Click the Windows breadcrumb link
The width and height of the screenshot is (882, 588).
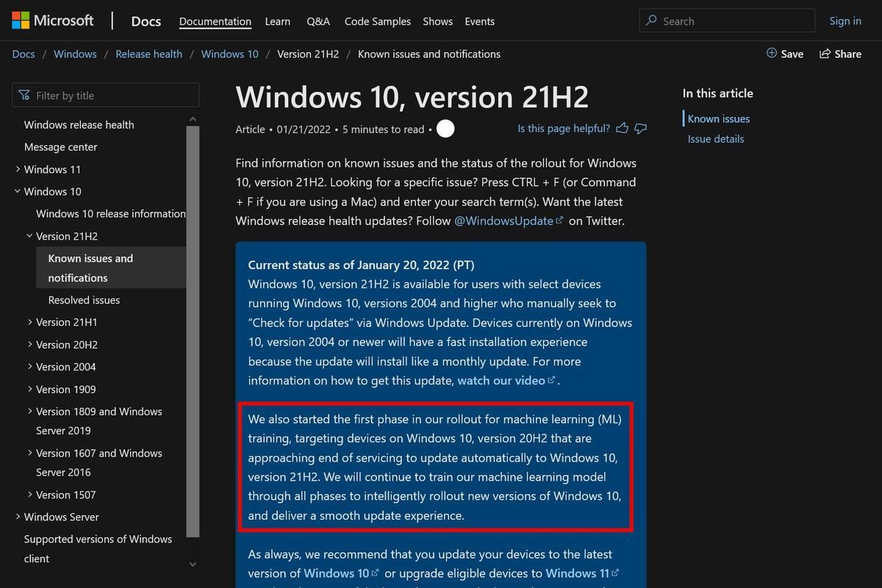[75, 54]
